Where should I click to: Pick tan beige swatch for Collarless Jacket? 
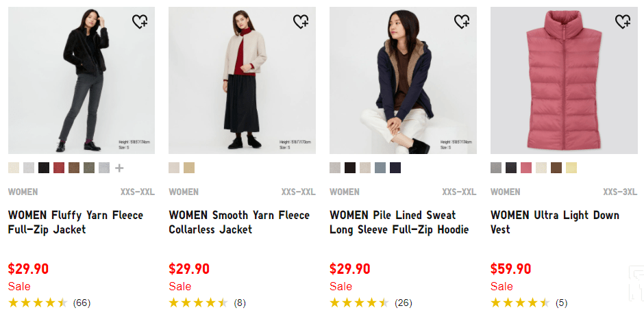point(189,168)
